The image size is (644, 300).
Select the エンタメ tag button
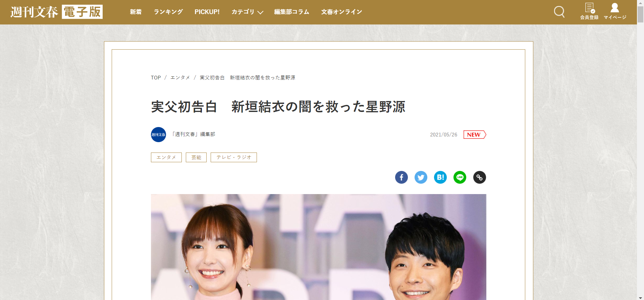pyautogui.click(x=166, y=157)
